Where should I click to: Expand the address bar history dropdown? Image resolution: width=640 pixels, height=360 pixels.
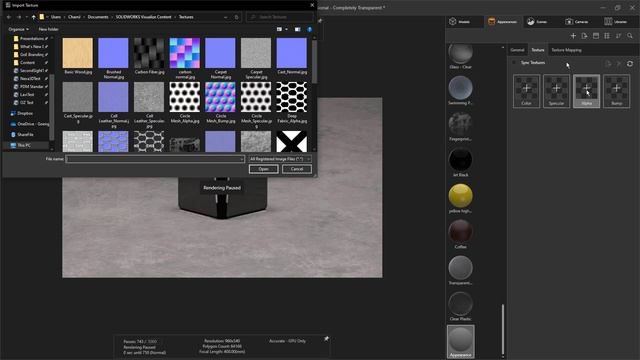[226, 17]
